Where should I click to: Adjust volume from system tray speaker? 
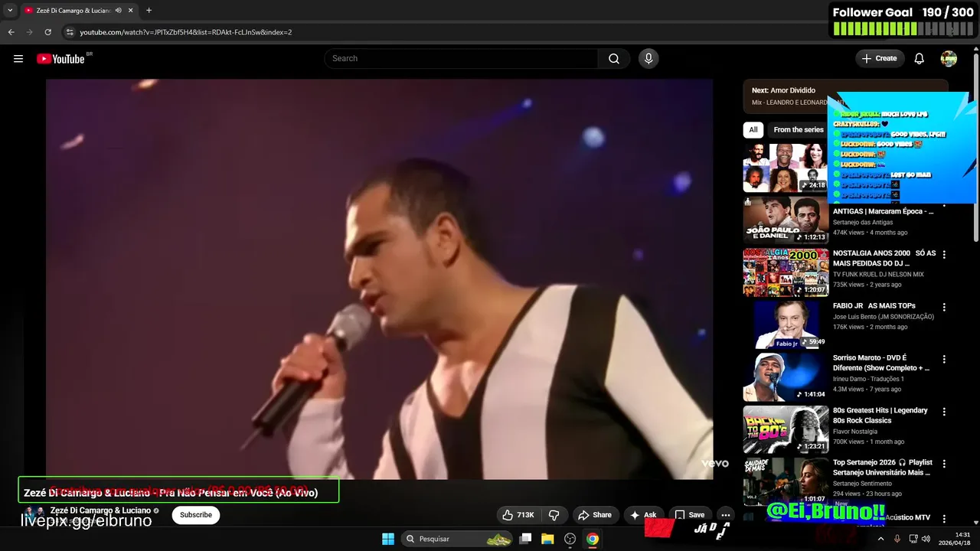coord(925,539)
